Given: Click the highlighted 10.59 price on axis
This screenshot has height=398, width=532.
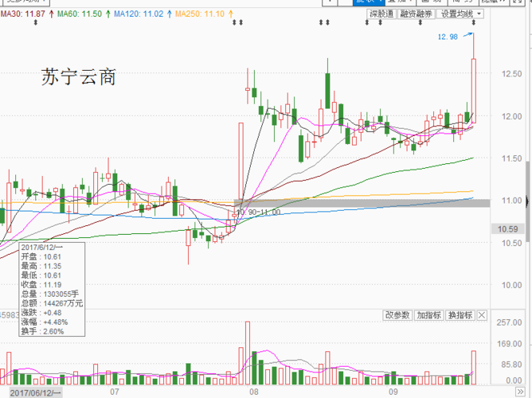Looking at the screenshot, I should point(507,229).
